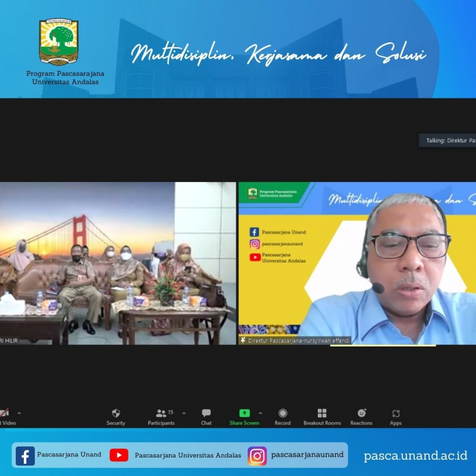Click the Talking: Direktur indicator
476x476 pixels.
click(x=448, y=141)
